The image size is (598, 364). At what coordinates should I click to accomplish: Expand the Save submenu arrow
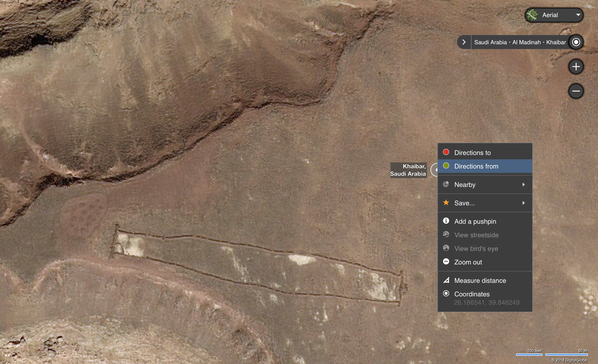pyautogui.click(x=524, y=203)
